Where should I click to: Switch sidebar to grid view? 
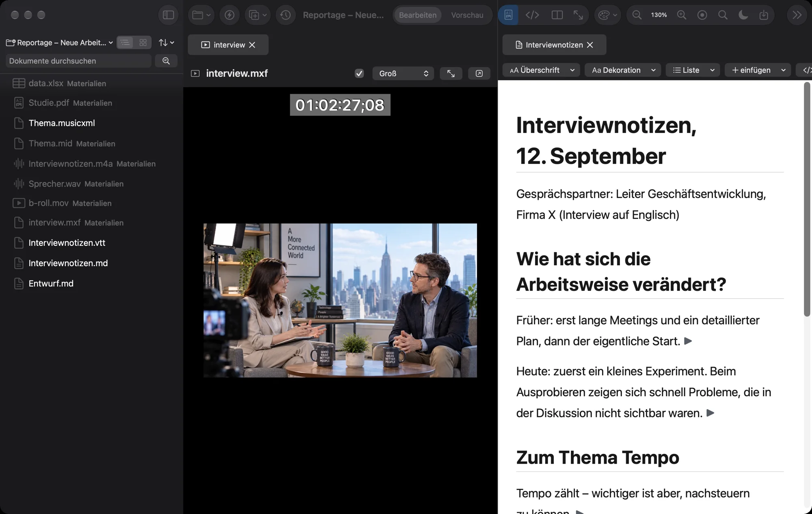point(143,42)
